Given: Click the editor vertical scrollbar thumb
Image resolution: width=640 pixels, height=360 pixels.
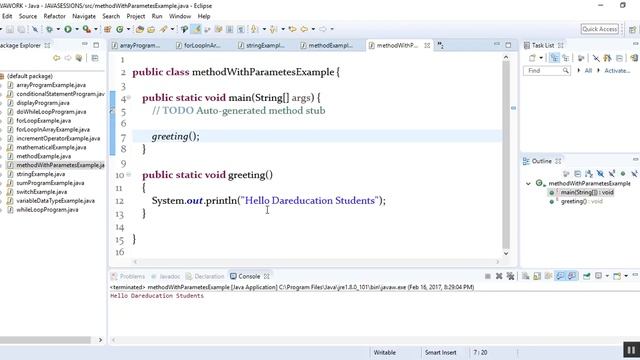Looking at the screenshot, I should [506, 155].
